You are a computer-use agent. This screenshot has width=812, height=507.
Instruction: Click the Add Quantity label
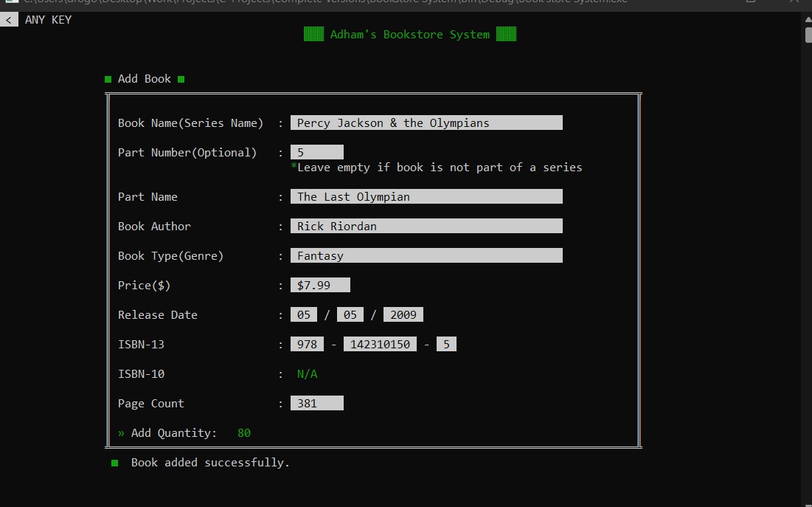(174, 433)
